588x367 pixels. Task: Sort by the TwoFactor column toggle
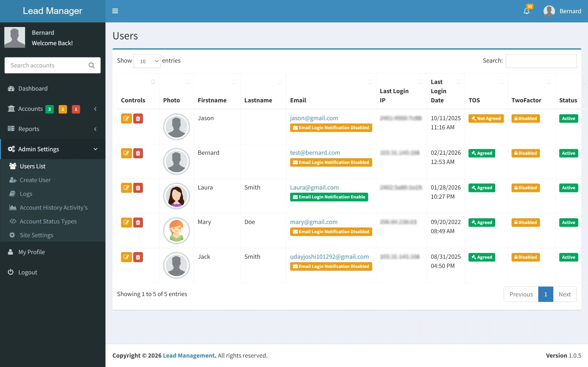(549, 82)
